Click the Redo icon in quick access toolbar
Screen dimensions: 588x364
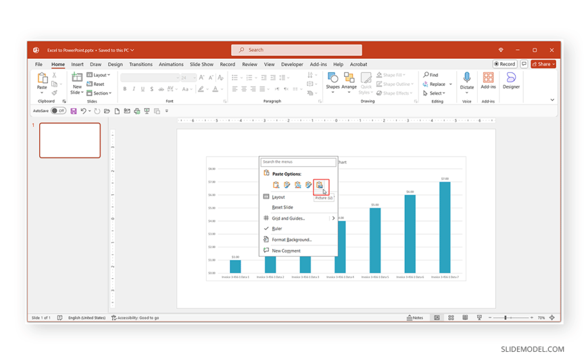pos(97,111)
